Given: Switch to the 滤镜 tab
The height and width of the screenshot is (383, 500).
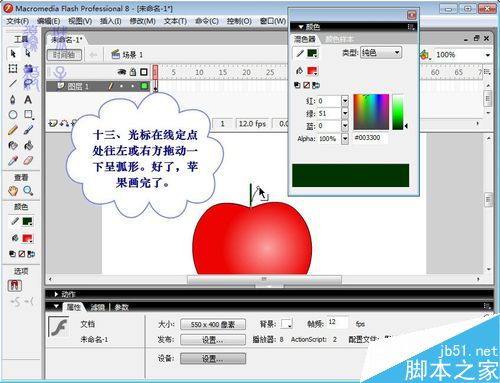Looking at the screenshot, I should tap(98, 307).
